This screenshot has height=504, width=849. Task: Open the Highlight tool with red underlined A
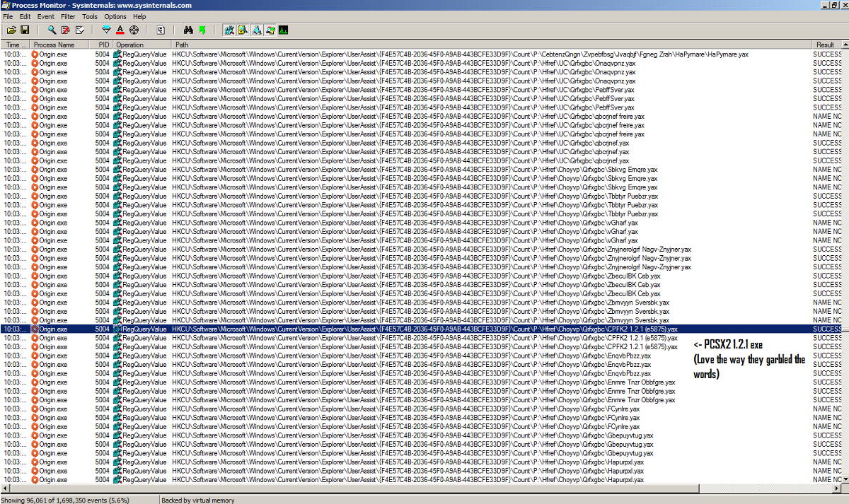coord(120,30)
